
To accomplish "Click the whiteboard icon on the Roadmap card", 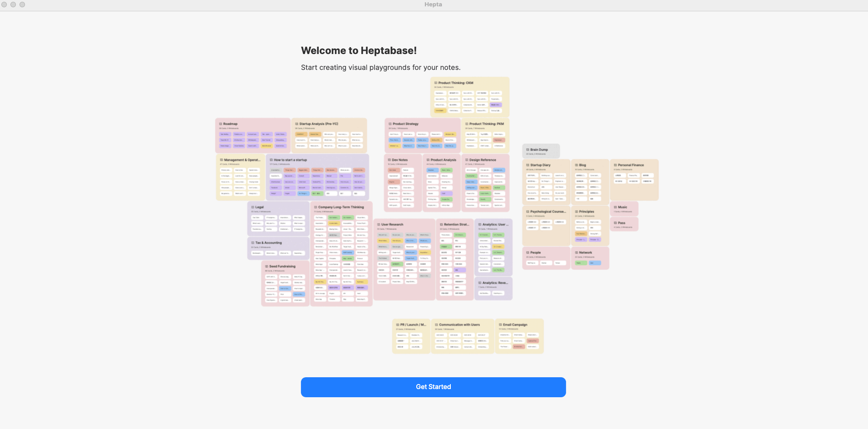I will 221,123.
